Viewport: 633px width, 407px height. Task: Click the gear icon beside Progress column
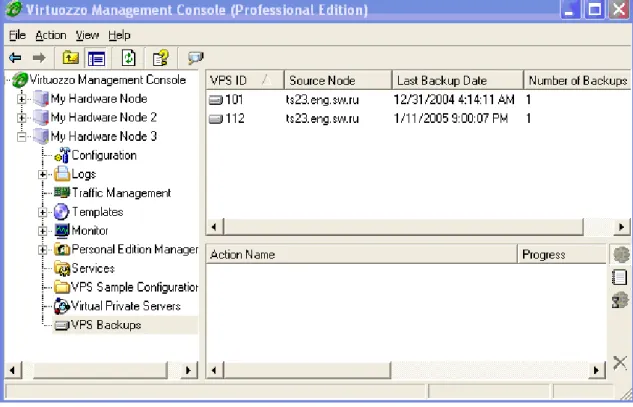coord(621,255)
